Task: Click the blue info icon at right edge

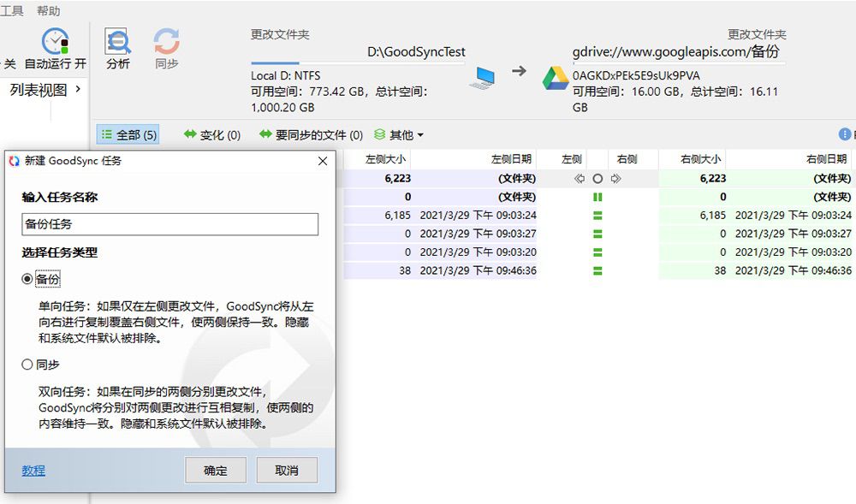Action: [845, 134]
